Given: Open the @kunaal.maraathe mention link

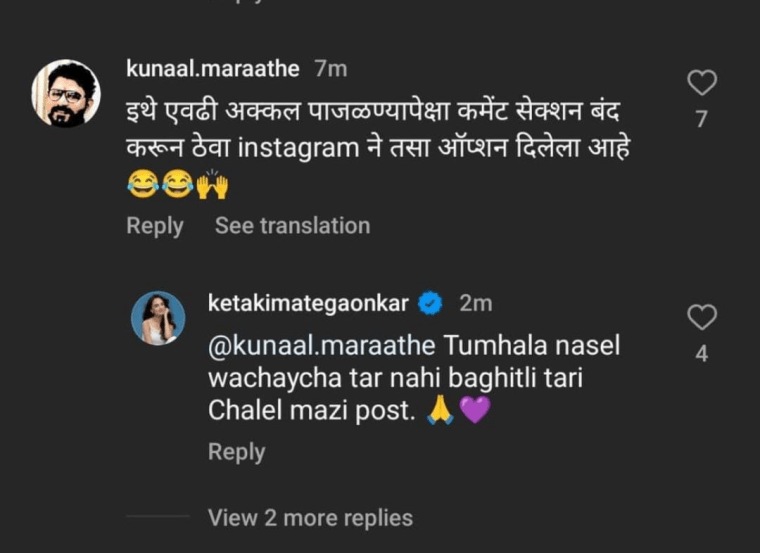Looking at the screenshot, I should (x=322, y=346).
